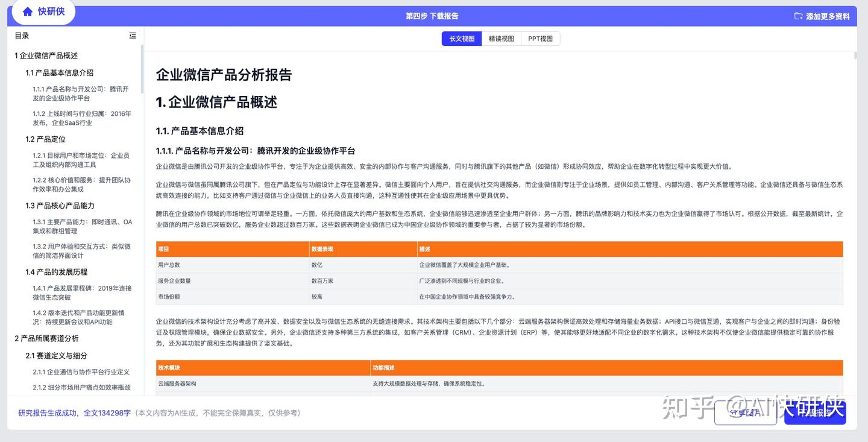Collapse the 目录 panel via toggle icon
The width and height of the screenshot is (868, 442).
click(133, 36)
